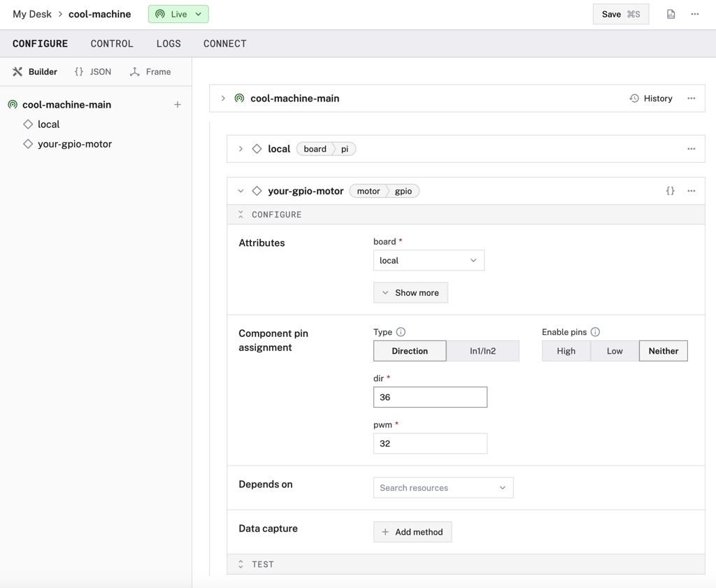Image resolution: width=716 pixels, height=588 pixels.
Task: Open the JSON braces icon for your-gpio-motor
Action: (x=670, y=191)
